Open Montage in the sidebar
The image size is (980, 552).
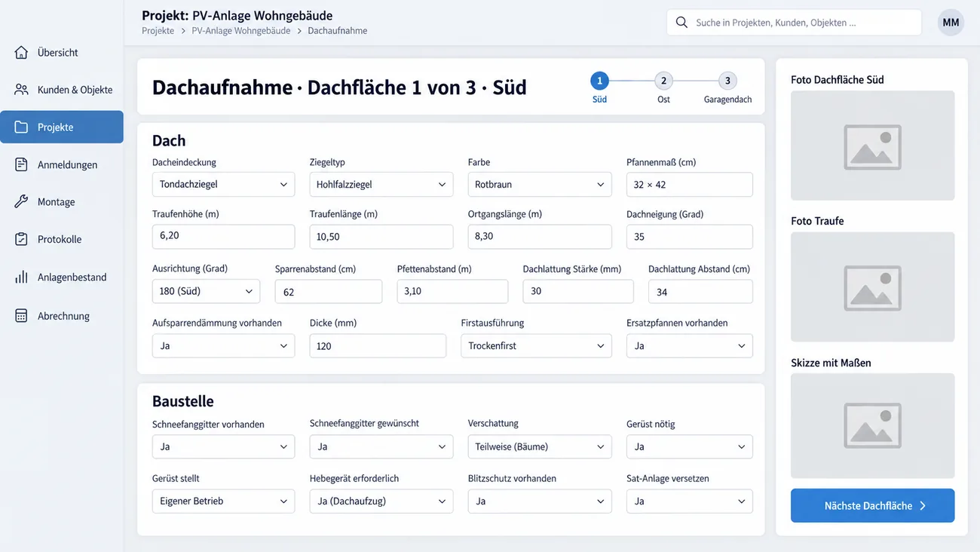coord(62,202)
